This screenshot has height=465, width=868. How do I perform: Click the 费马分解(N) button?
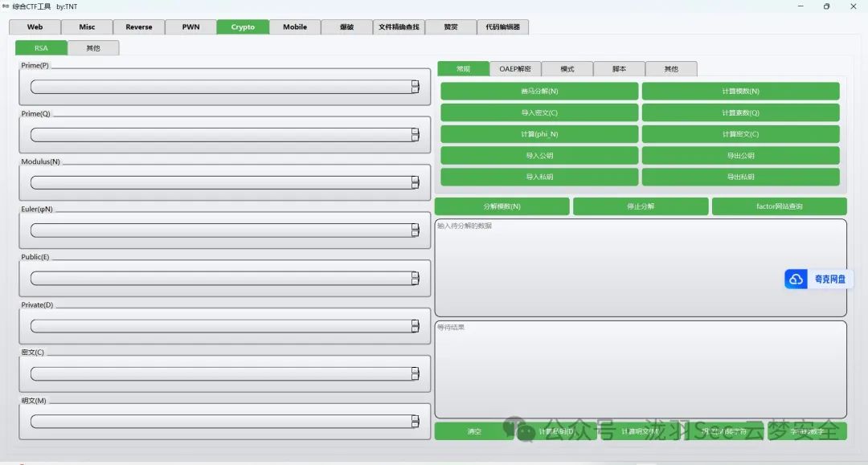(540, 92)
